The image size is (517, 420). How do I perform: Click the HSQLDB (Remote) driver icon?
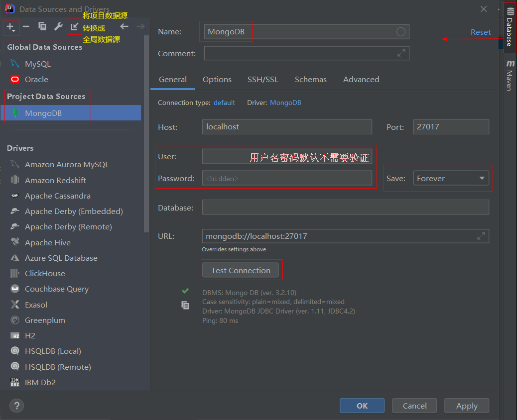coord(15,367)
